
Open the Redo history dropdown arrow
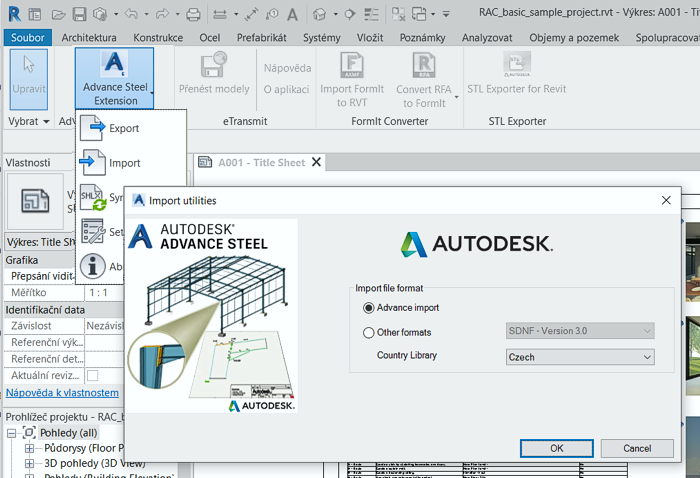point(177,15)
